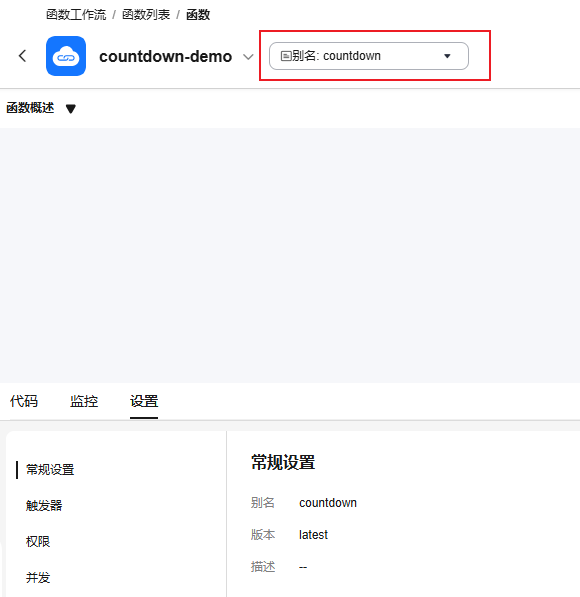Viewport: 580px width, 597px height.
Task: Collapse the 函数概述 triangle expander
Action: click(x=71, y=109)
